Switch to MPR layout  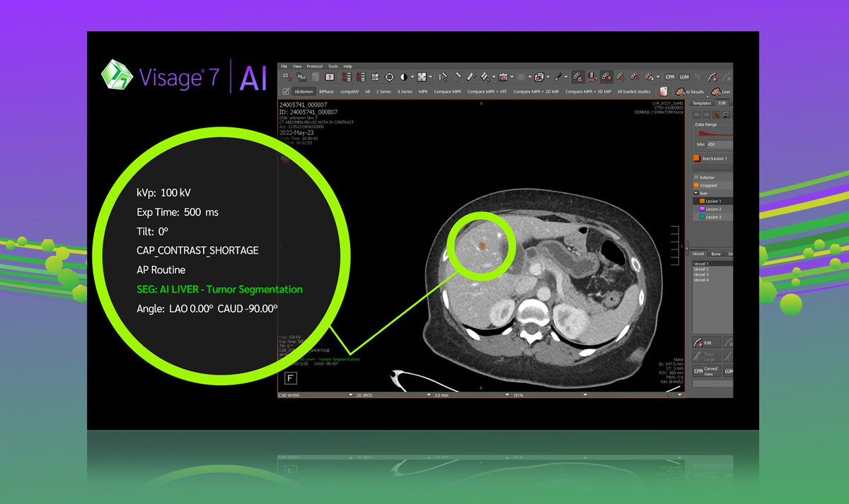tap(423, 91)
